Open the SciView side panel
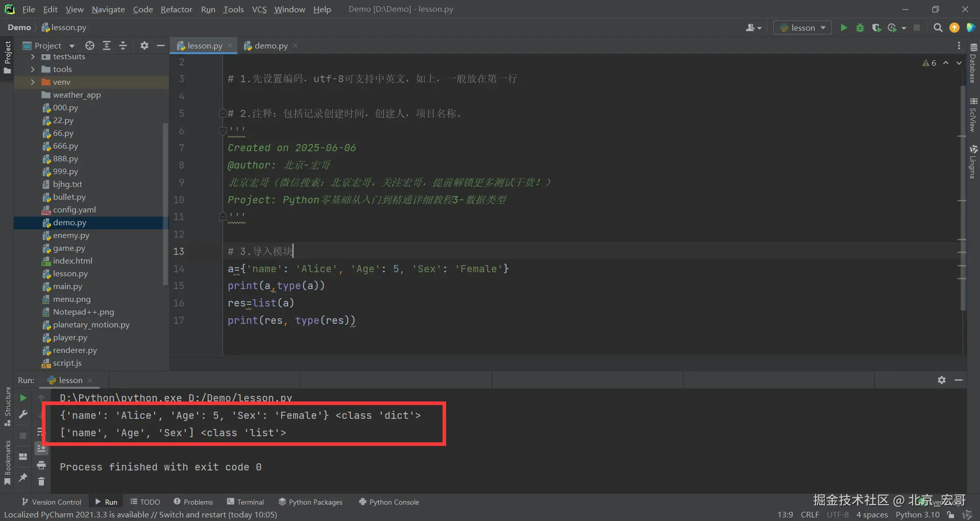 [973, 115]
